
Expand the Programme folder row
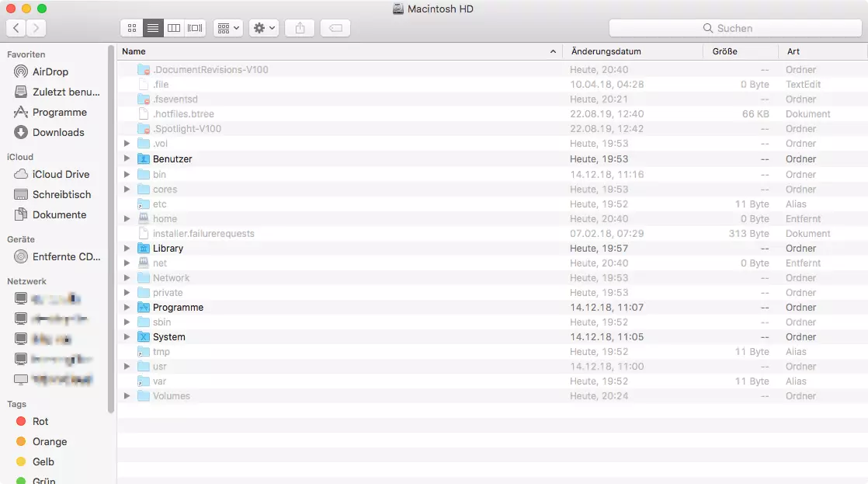coord(127,308)
